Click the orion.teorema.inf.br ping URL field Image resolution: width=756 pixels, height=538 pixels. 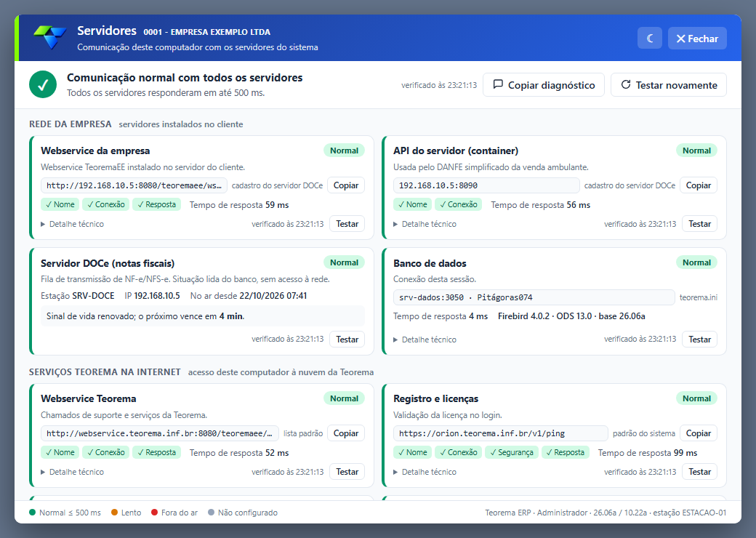pyautogui.click(x=500, y=433)
